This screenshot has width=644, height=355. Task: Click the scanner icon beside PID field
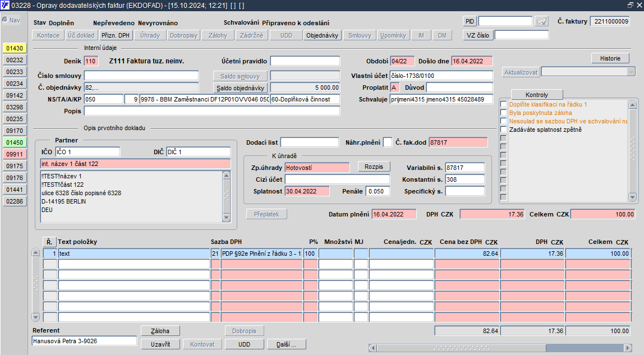541,21
